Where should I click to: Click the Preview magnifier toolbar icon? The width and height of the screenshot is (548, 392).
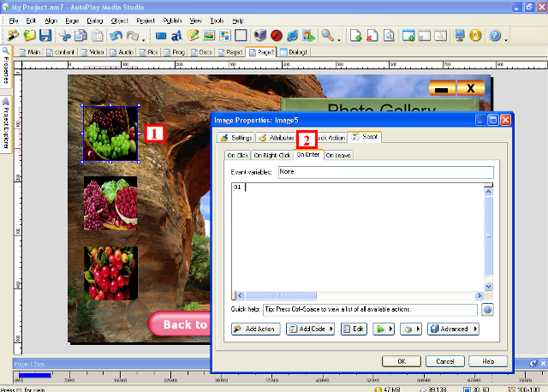pyautogui.click(x=328, y=36)
